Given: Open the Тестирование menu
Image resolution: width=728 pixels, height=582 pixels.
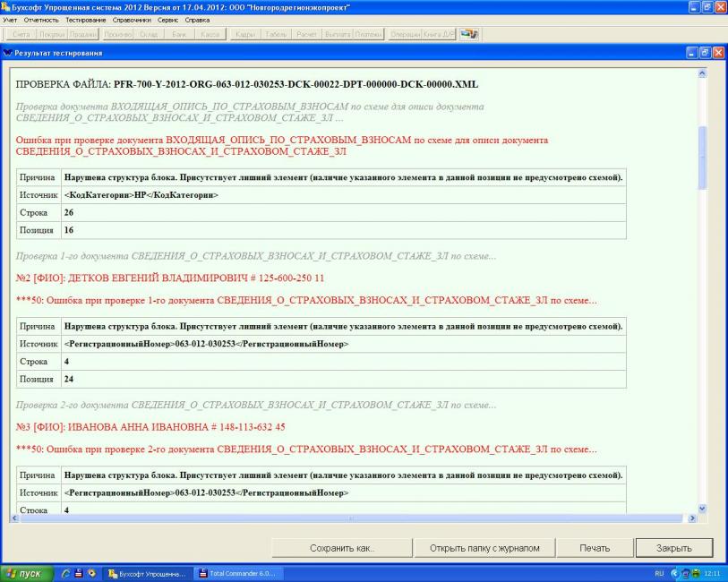Looking at the screenshot, I should click(86, 20).
